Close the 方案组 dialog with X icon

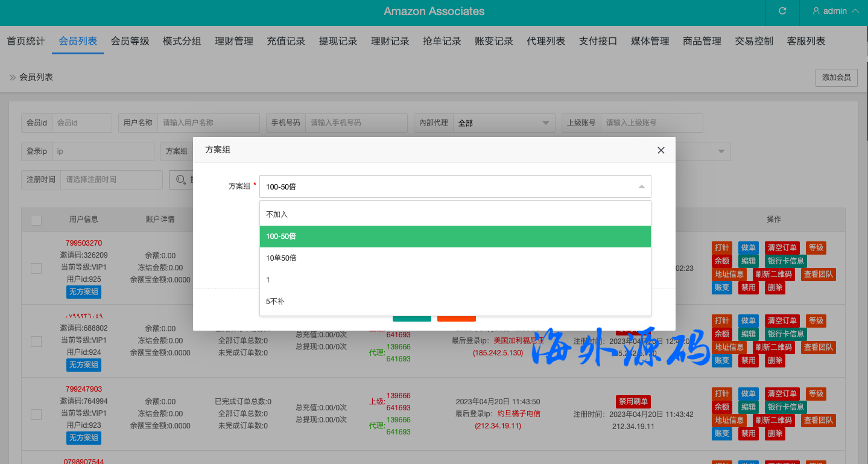coord(661,150)
